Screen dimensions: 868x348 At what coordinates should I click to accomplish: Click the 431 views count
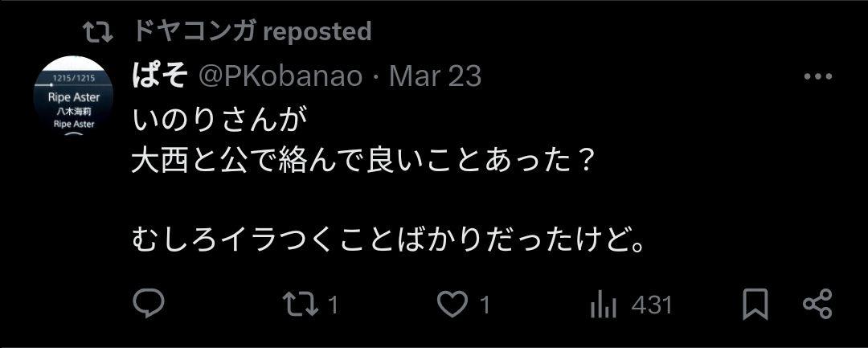coord(651,305)
